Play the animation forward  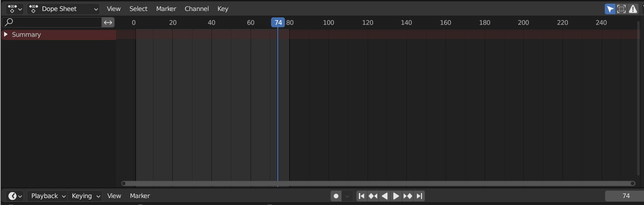click(396, 196)
